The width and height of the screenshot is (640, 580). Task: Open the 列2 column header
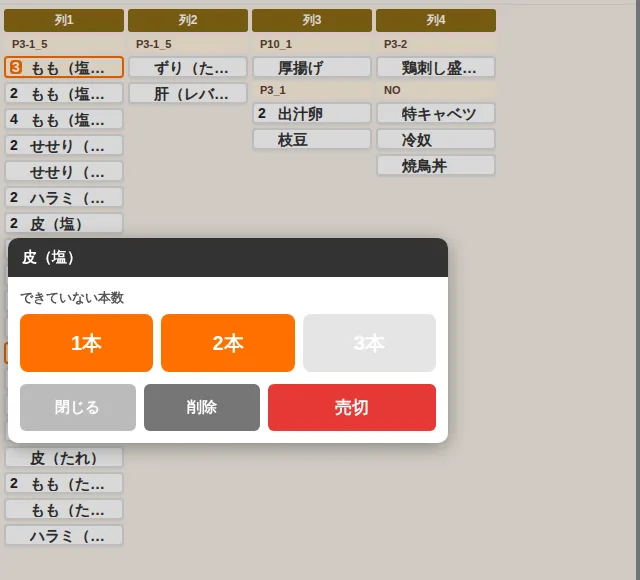click(x=188, y=20)
